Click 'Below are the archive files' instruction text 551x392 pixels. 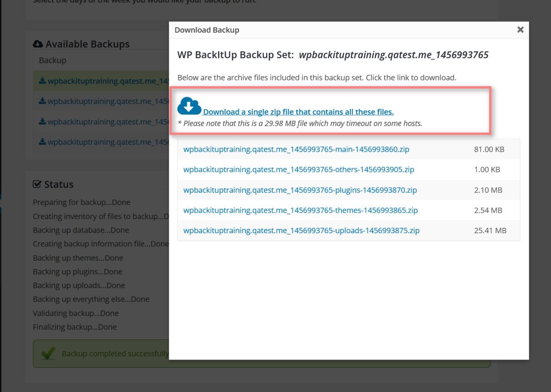(x=317, y=78)
